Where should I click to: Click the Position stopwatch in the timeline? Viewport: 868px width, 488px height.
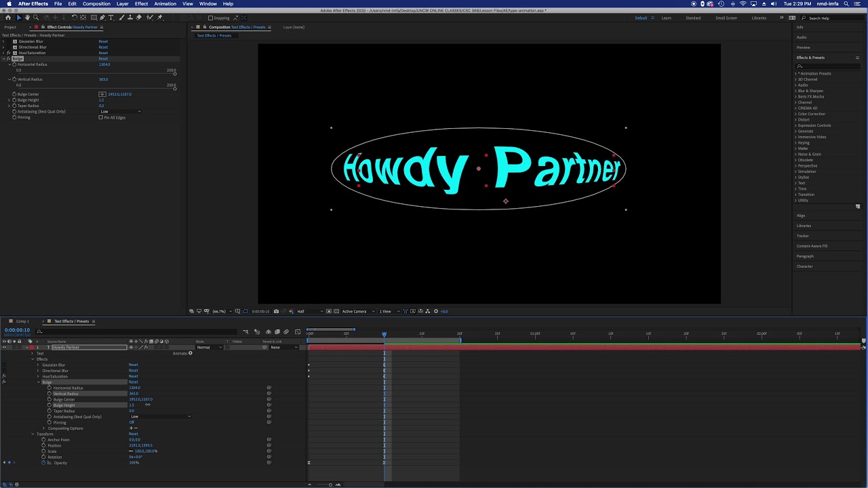coord(43,445)
